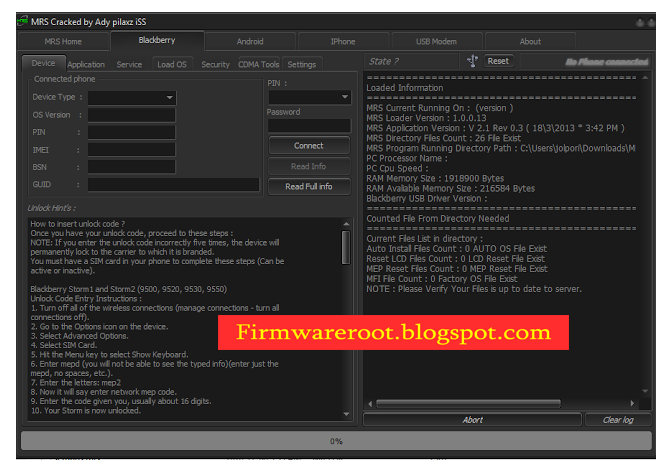Click the IMEI field
Viewport: 663px width, 468px height.
132,150
